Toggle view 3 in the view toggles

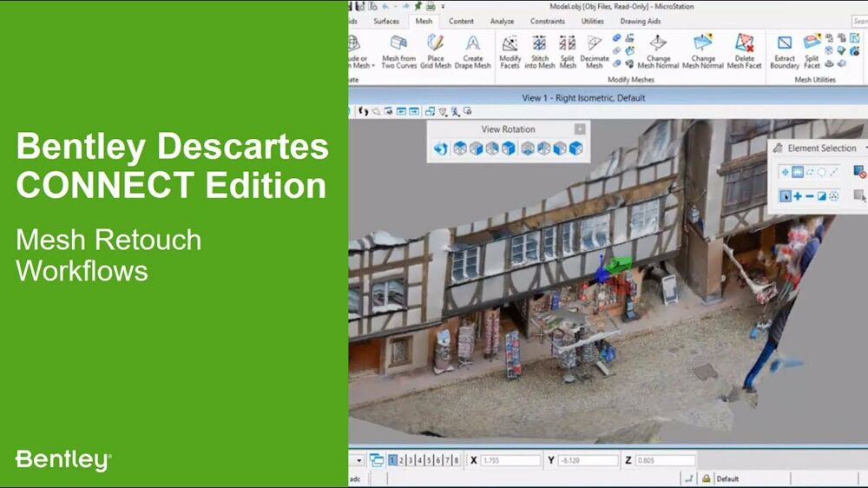(x=411, y=460)
